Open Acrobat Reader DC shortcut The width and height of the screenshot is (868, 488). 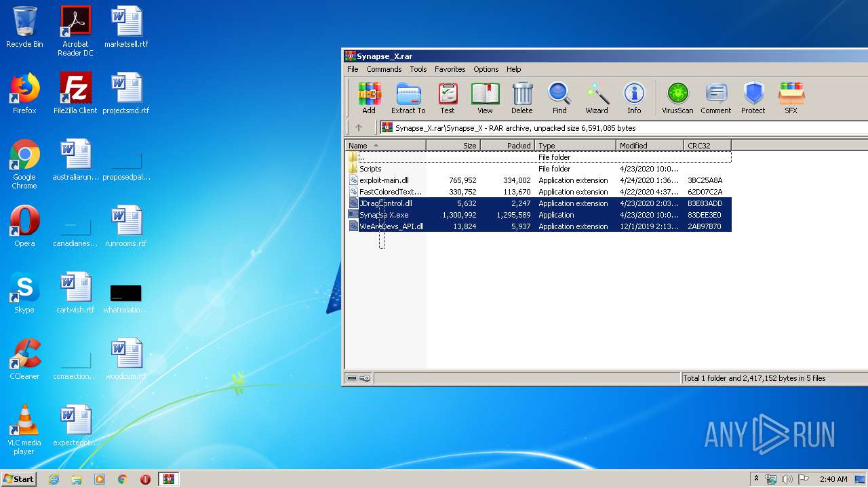(75, 31)
